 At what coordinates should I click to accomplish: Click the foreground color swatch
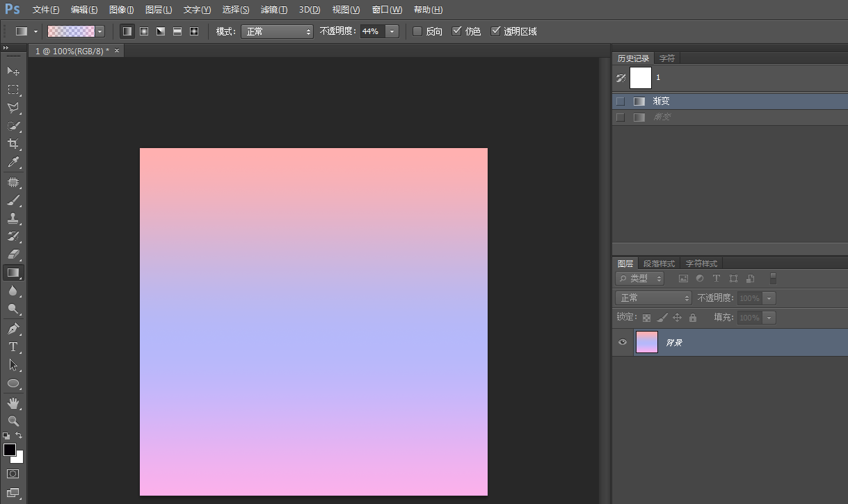(10, 450)
